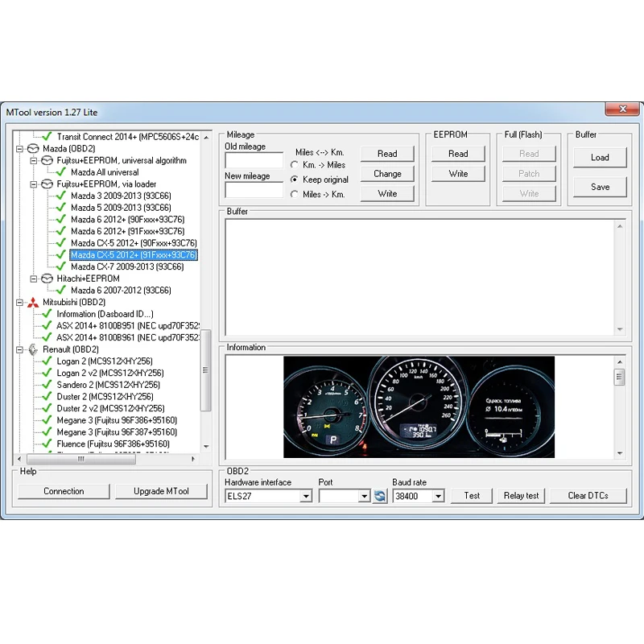The image size is (644, 644).
Task: Select Mazda CX-5 2012+ (90Fxxx+93C76)
Action: (x=134, y=243)
